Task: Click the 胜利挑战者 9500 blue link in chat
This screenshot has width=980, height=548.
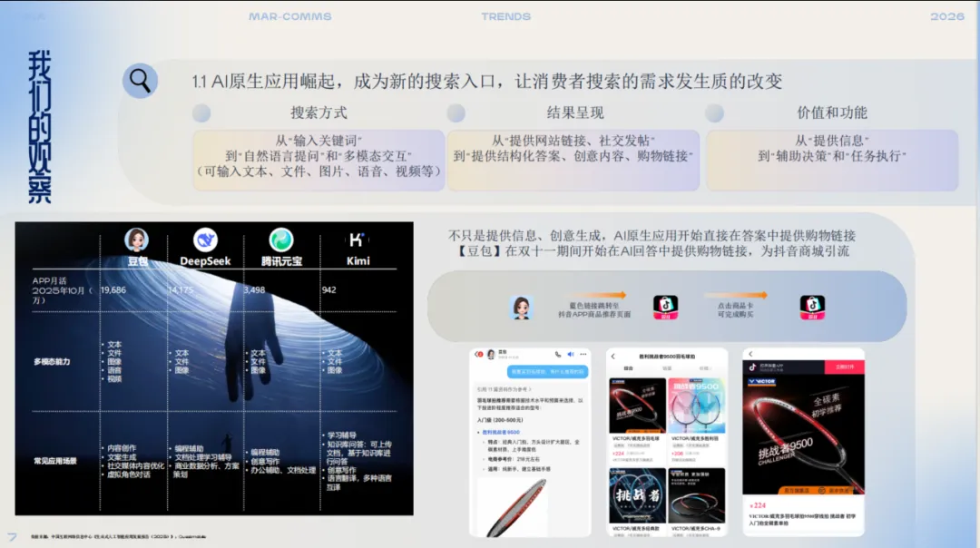Action: pyautogui.click(x=501, y=433)
